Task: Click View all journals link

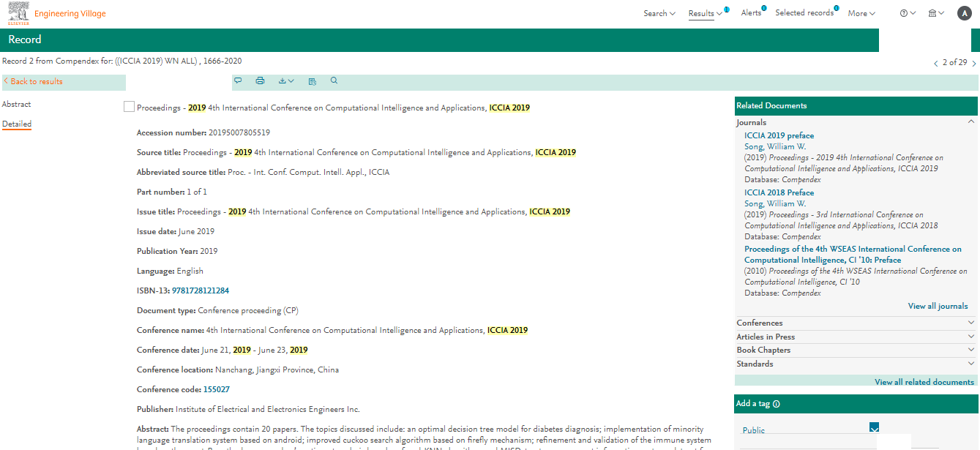Action: coord(938,307)
